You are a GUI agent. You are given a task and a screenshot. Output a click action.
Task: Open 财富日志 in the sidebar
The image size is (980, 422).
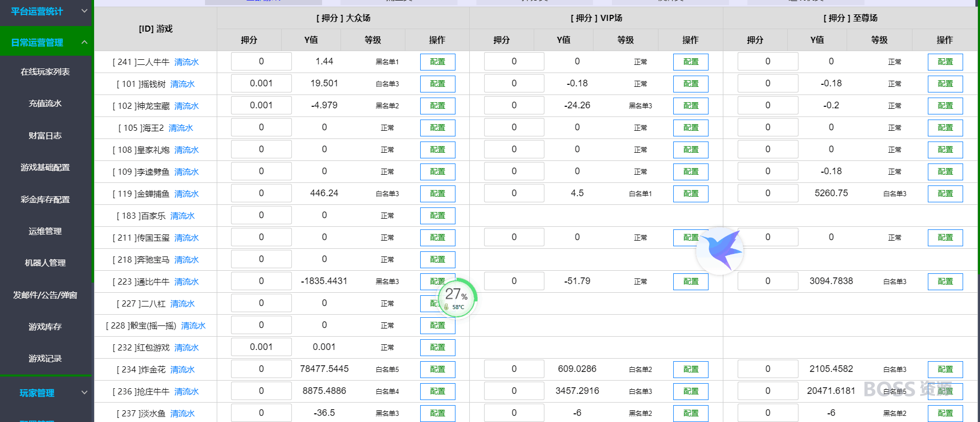[x=45, y=136]
